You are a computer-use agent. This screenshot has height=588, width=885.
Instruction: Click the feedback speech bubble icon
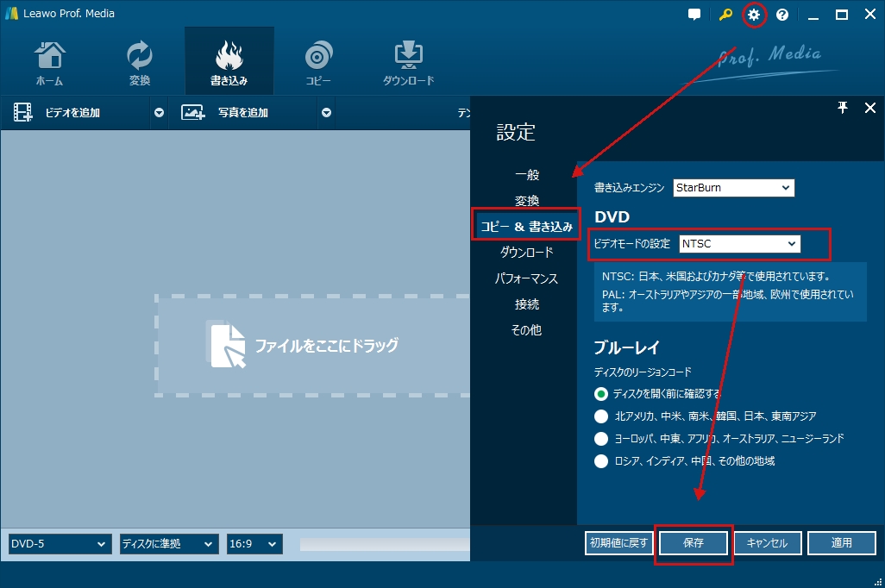(x=694, y=15)
